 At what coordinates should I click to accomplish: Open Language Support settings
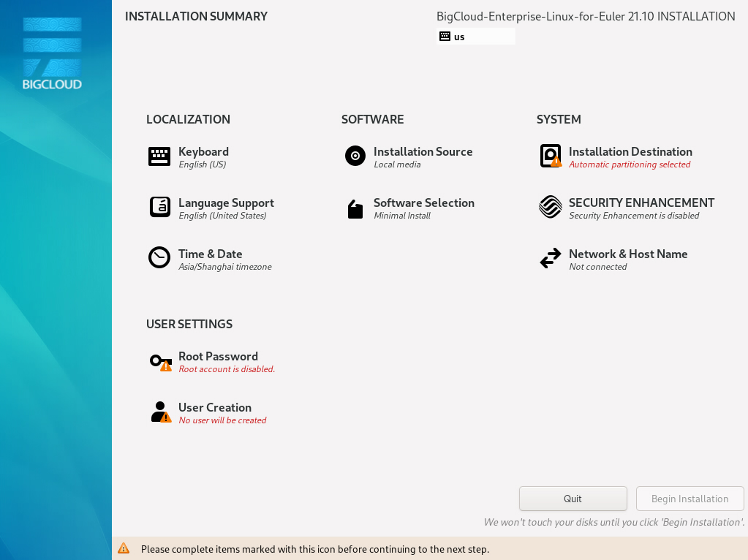[x=226, y=203]
